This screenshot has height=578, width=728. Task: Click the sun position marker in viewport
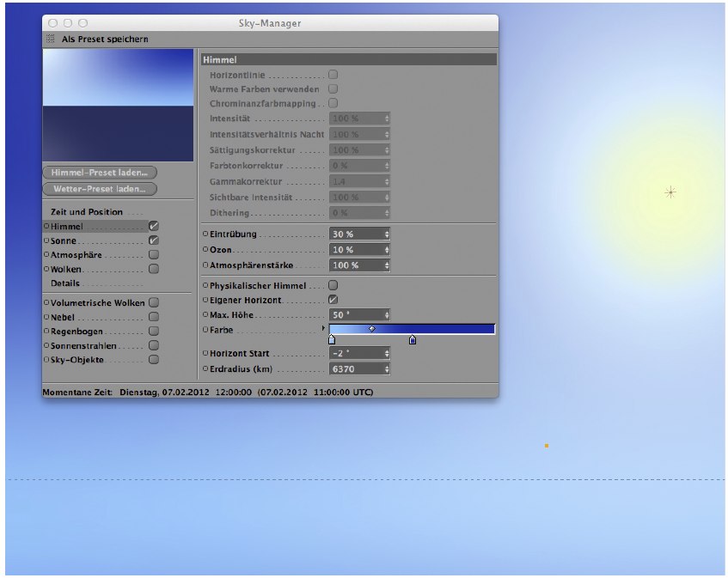670,192
